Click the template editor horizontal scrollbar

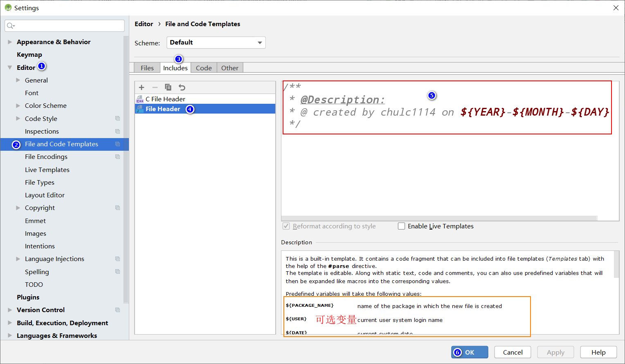(x=439, y=218)
